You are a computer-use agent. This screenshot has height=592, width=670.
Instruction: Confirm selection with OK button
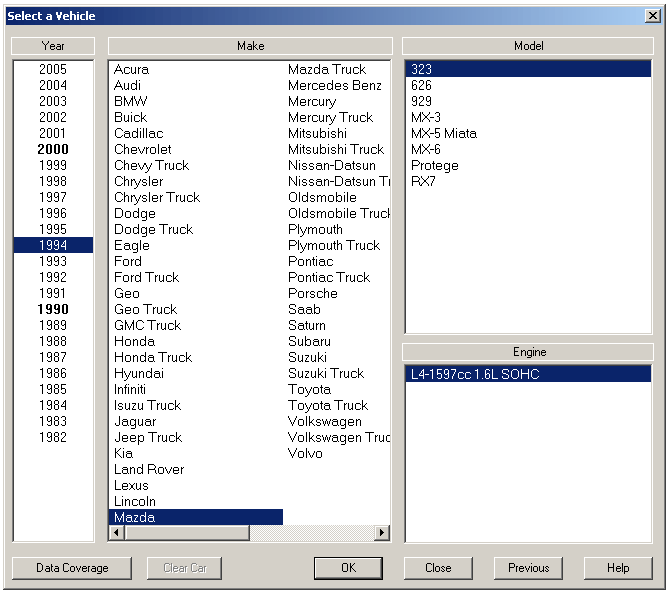pyautogui.click(x=348, y=568)
